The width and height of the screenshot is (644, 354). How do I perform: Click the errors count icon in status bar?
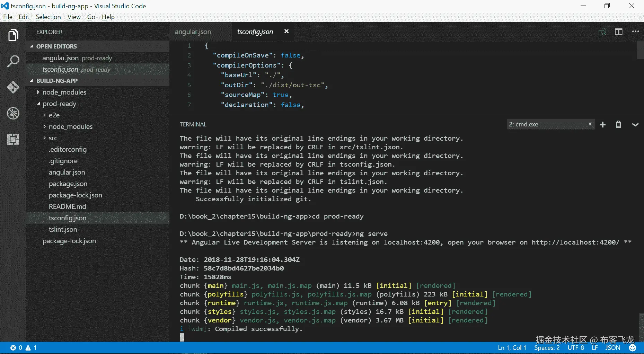coord(16,347)
